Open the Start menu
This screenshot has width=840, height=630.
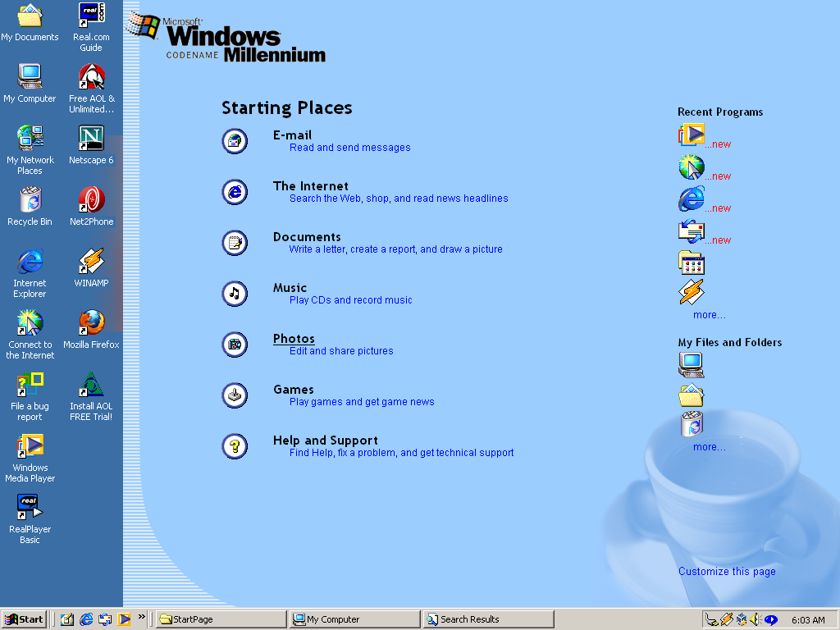click(23, 619)
